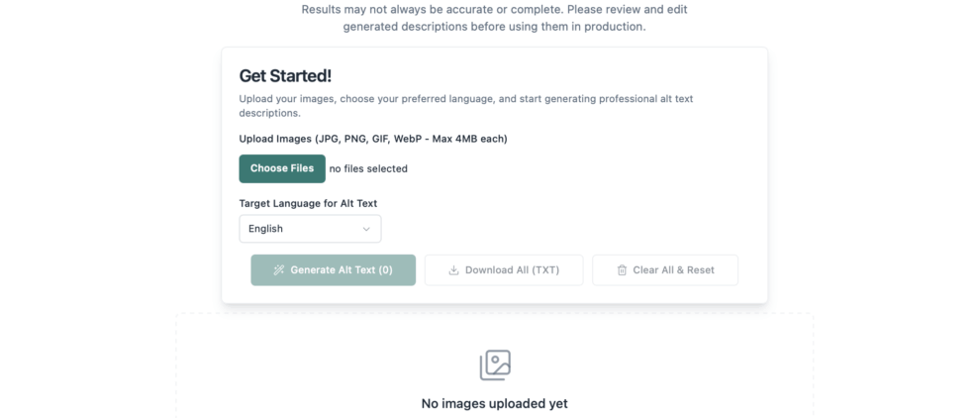Image resolution: width=980 pixels, height=418 pixels.
Task: Click the Get Started! heading
Action: (x=285, y=76)
